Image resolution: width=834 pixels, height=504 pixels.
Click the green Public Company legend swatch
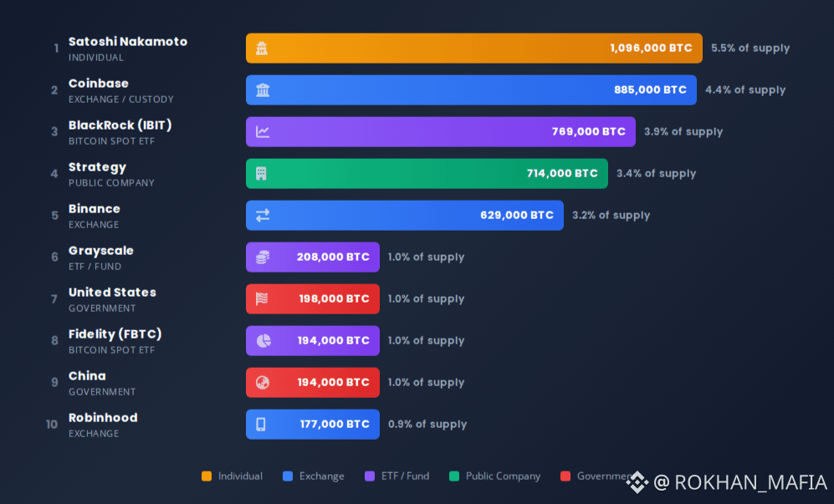coord(454,476)
